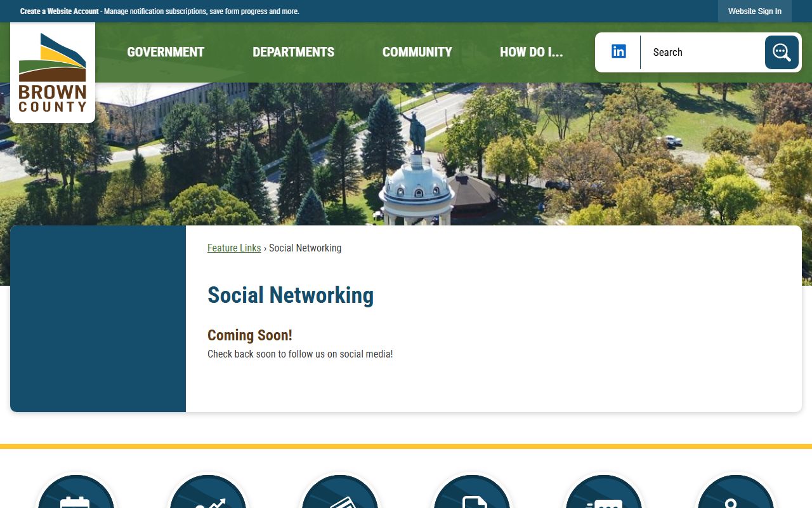Click the Social Networking page heading
812x508 pixels.
point(291,295)
